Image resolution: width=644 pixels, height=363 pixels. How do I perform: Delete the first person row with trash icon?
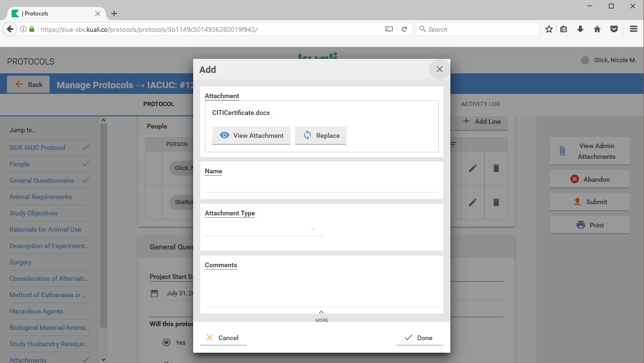(496, 168)
